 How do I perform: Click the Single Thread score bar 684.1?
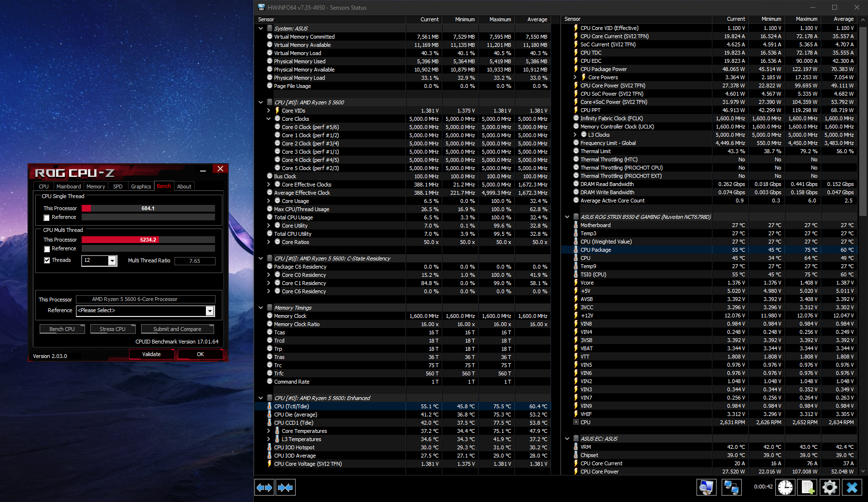point(148,208)
